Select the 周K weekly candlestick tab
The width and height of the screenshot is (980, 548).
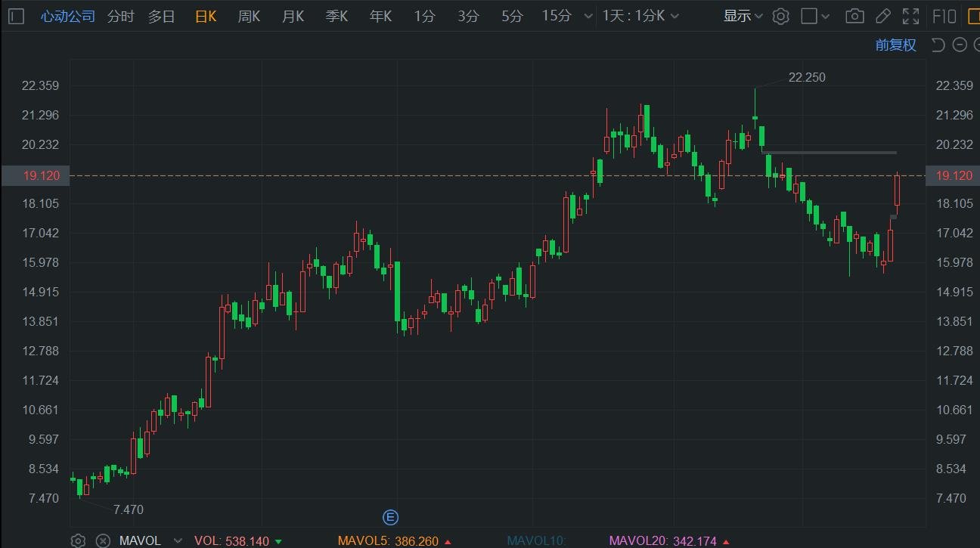(249, 16)
